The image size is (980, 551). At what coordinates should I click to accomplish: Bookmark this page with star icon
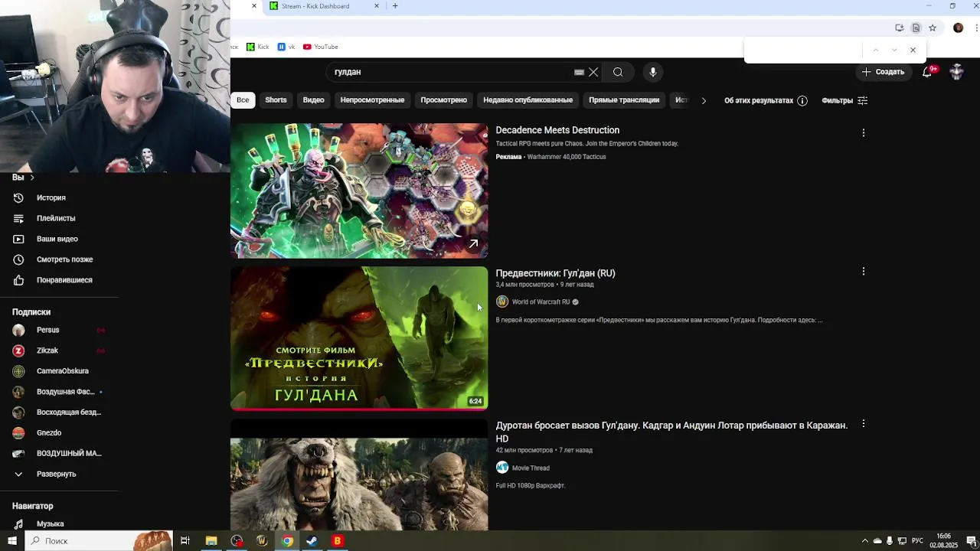933,28
